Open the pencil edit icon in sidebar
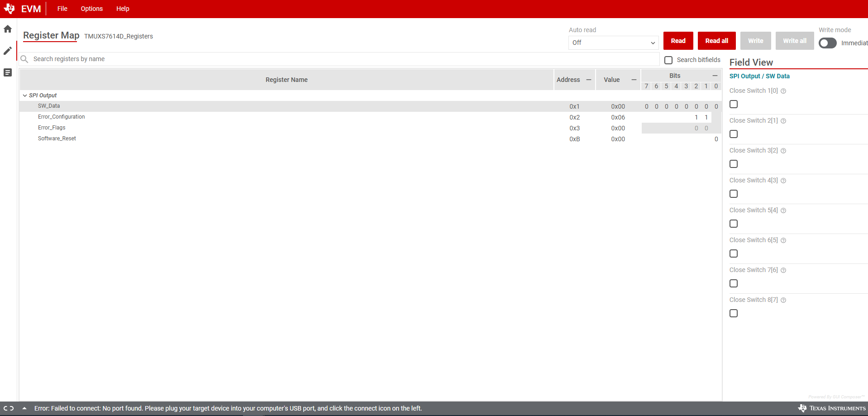Viewport: 868px width, 416px height. coord(8,51)
